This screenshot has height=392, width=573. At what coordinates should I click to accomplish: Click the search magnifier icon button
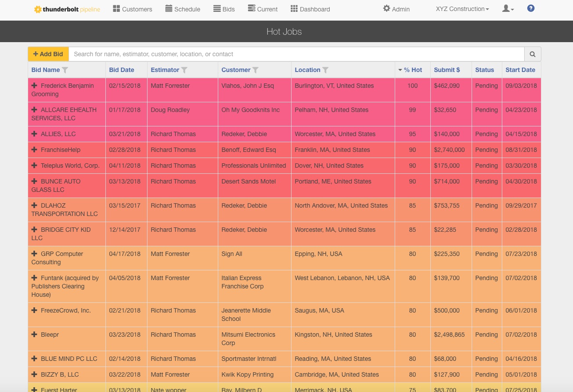pos(533,54)
